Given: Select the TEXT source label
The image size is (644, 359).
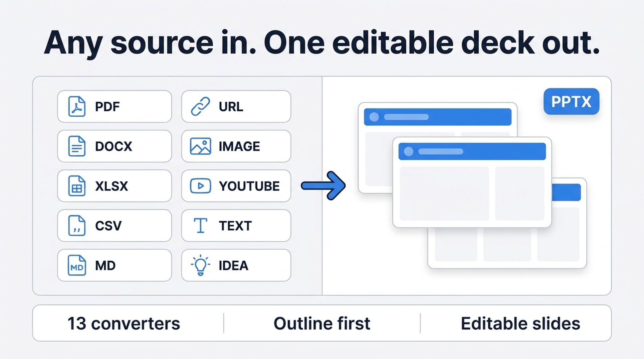Looking at the screenshot, I should 235,226.
